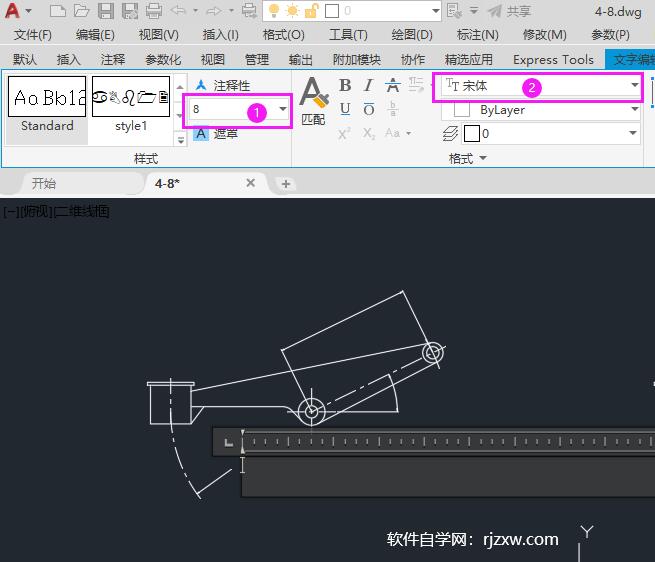This screenshot has height=562, width=655.
Task: Click the 遮罩 background mask button
Action: [216, 134]
